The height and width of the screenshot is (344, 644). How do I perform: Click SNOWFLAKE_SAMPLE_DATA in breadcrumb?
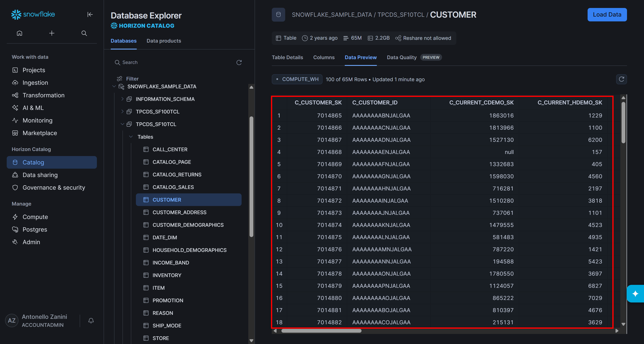(x=332, y=15)
